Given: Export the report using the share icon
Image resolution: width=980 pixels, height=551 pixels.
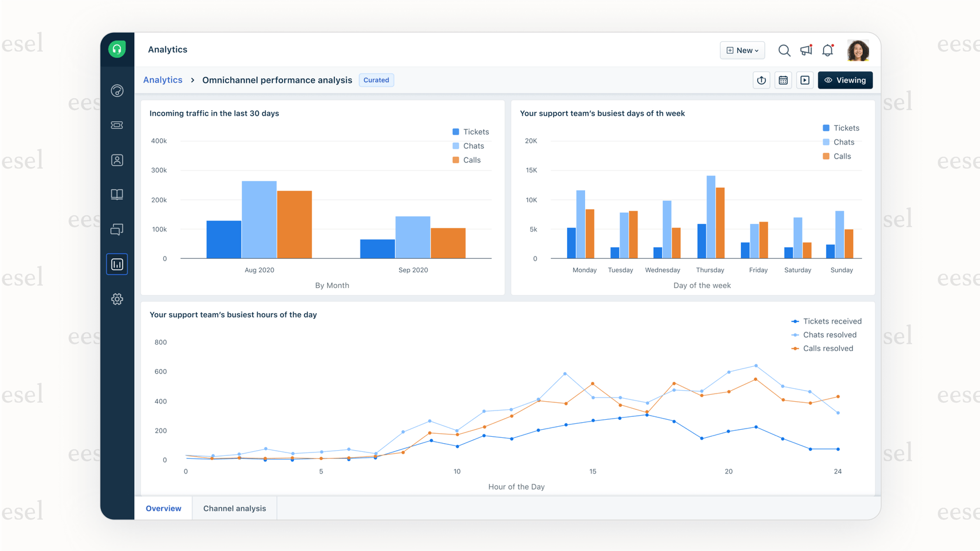Looking at the screenshot, I should click(761, 80).
